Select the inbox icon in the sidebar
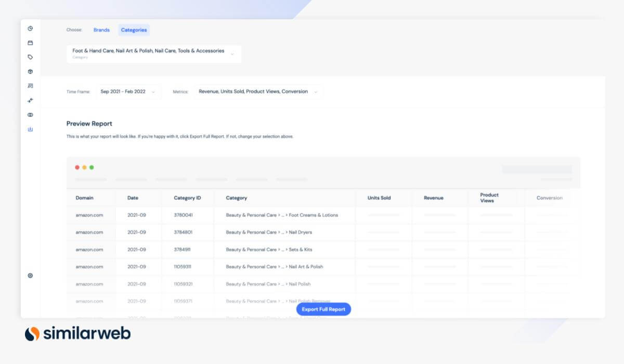The width and height of the screenshot is (624, 364). pyautogui.click(x=30, y=43)
